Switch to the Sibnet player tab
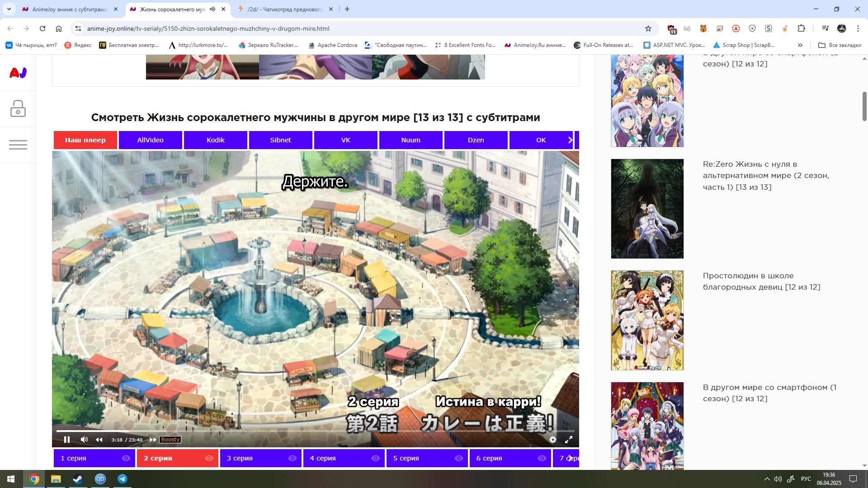This screenshot has width=868, height=488. 280,140
